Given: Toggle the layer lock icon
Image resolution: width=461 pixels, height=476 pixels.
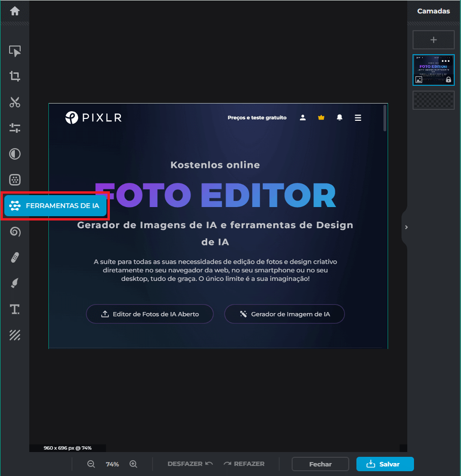Looking at the screenshot, I should point(448,80).
